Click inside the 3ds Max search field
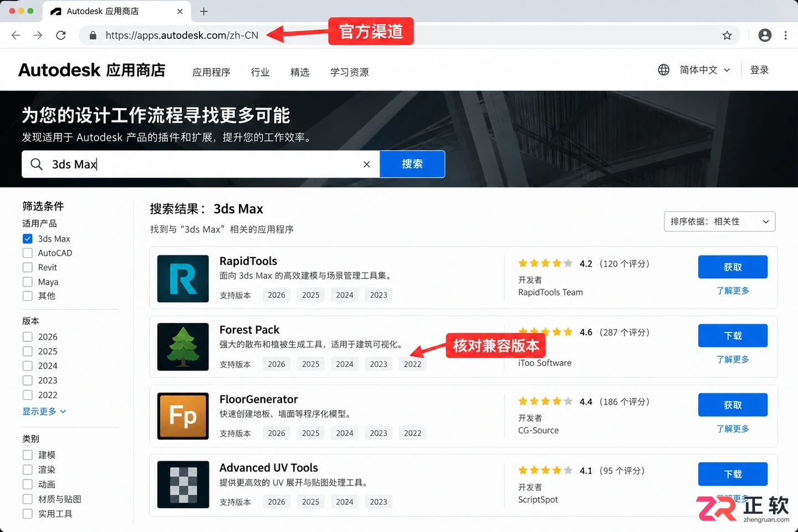 [201, 164]
